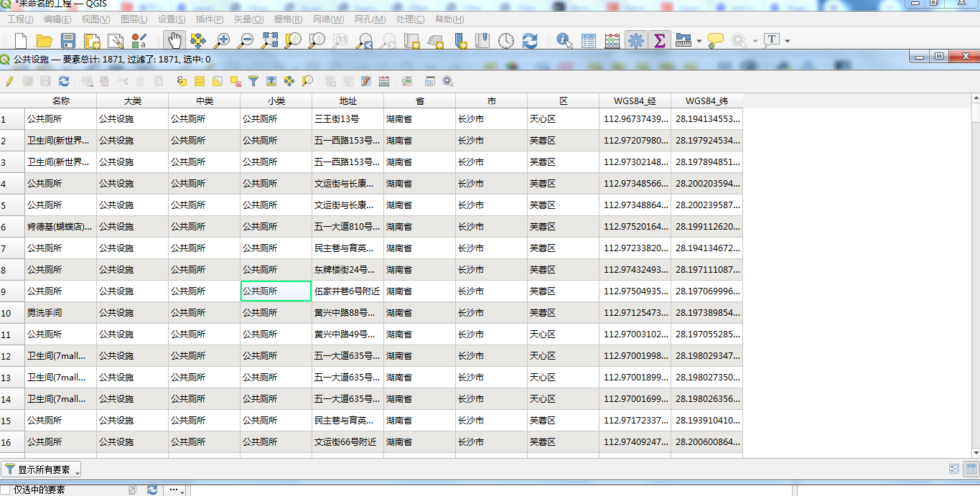Open the new print layout icon
This screenshot has height=496, width=980.
(x=92, y=41)
